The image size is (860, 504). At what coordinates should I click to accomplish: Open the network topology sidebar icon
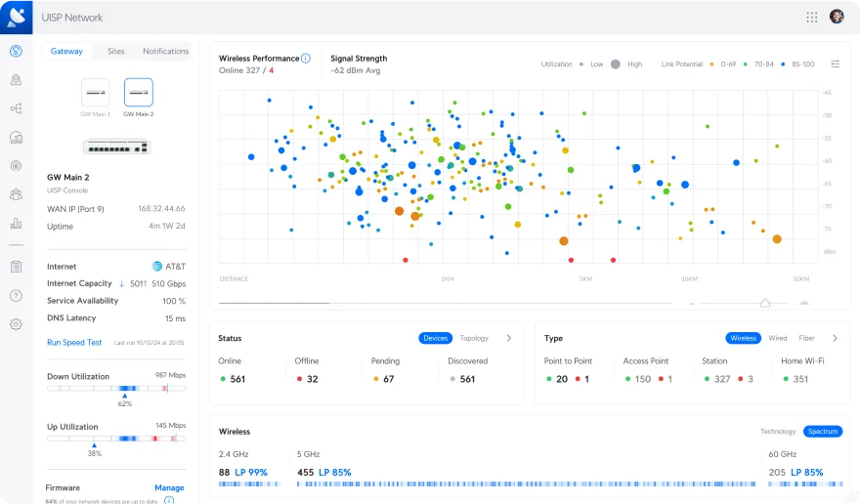tap(16, 108)
